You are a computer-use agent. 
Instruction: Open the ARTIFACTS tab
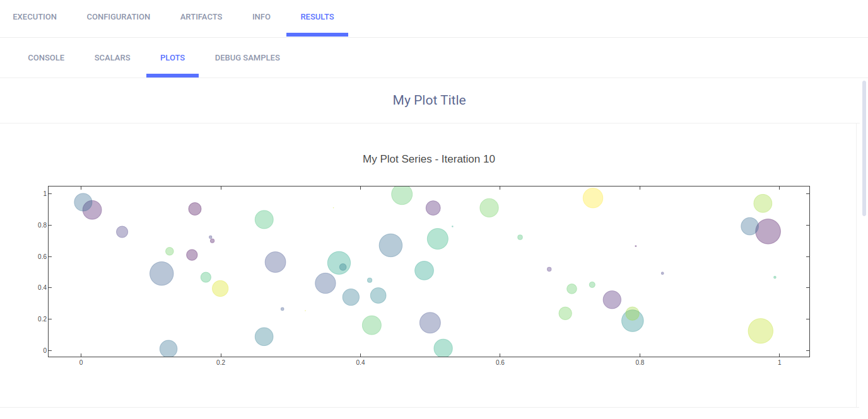click(x=201, y=17)
